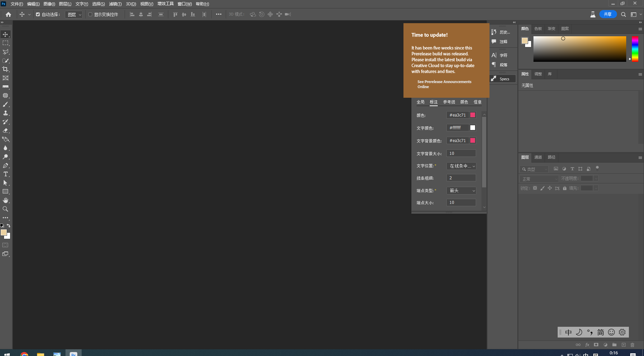Switch to the 通道 tab
644x356 pixels.
[538, 157]
